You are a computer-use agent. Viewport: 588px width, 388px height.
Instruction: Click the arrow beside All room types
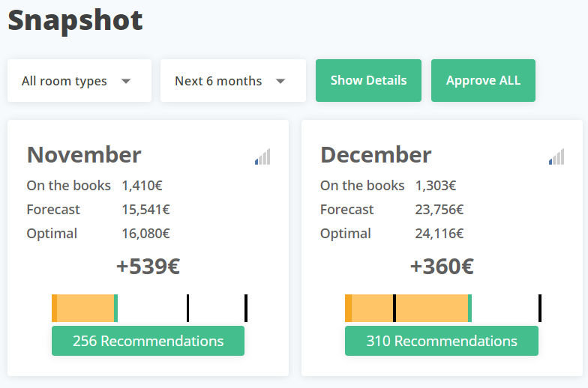(126, 81)
